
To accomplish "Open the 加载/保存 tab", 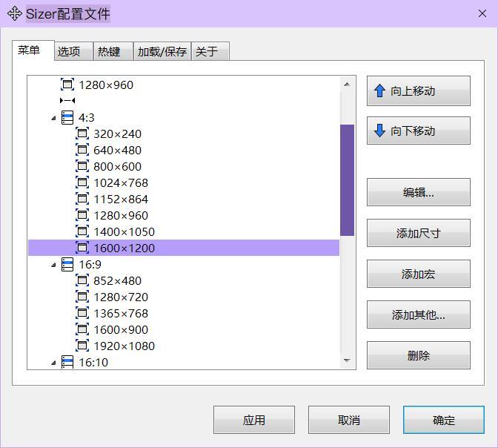I will (x=162, y=51).
